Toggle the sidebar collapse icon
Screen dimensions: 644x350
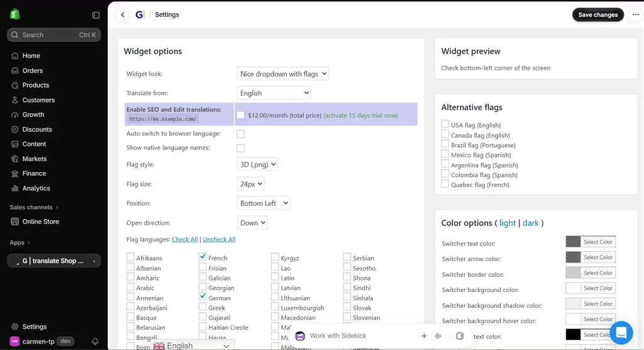[96, 15]
